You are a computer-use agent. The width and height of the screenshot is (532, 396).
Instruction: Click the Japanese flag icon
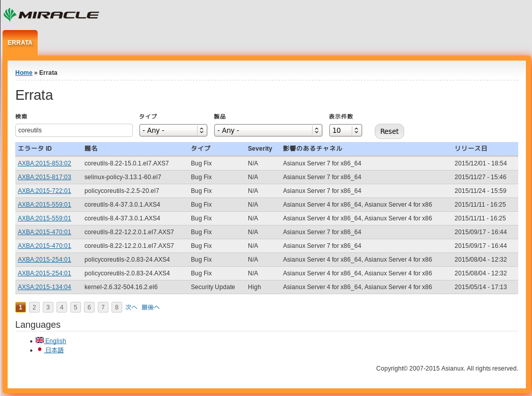(39, 350)
